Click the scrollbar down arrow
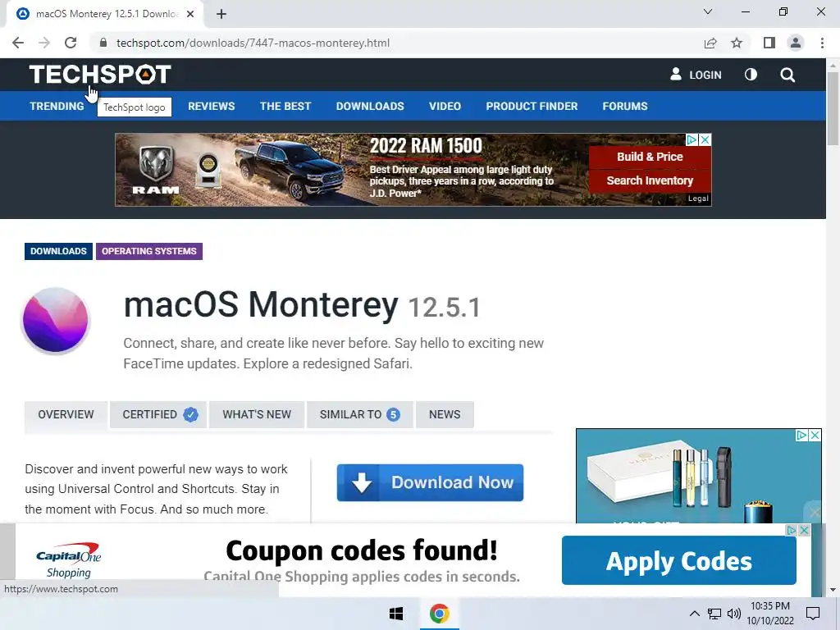This screenshot has width=840, height=630. point(833,590)
